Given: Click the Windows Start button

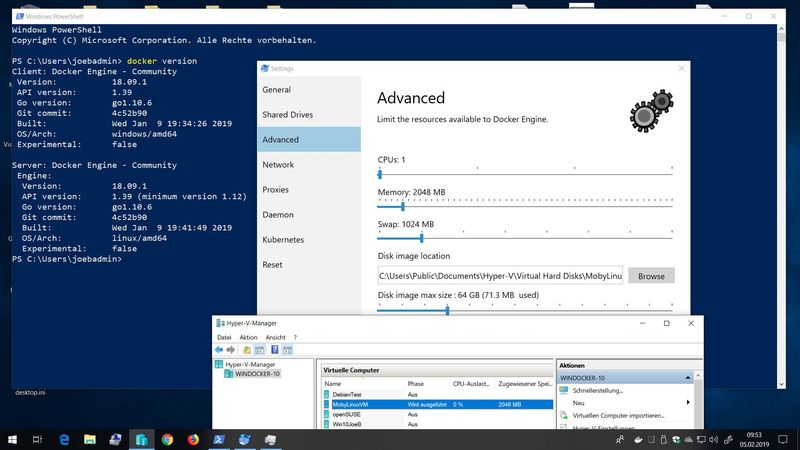Looking at the screenshot, I should pyautogui.click(x=12, y=439).
